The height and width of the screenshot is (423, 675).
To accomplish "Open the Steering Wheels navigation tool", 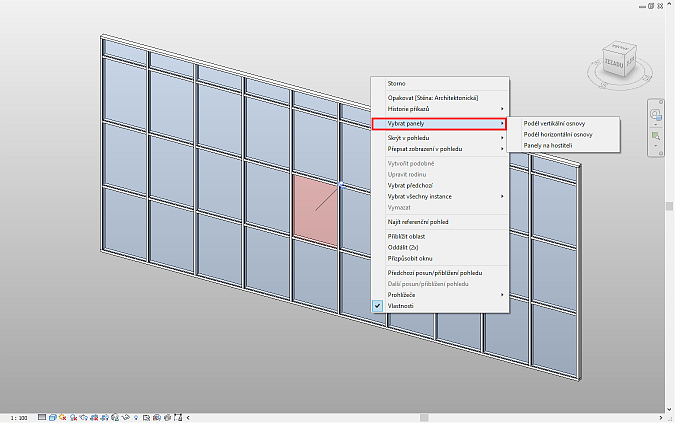I will [656, 112].
